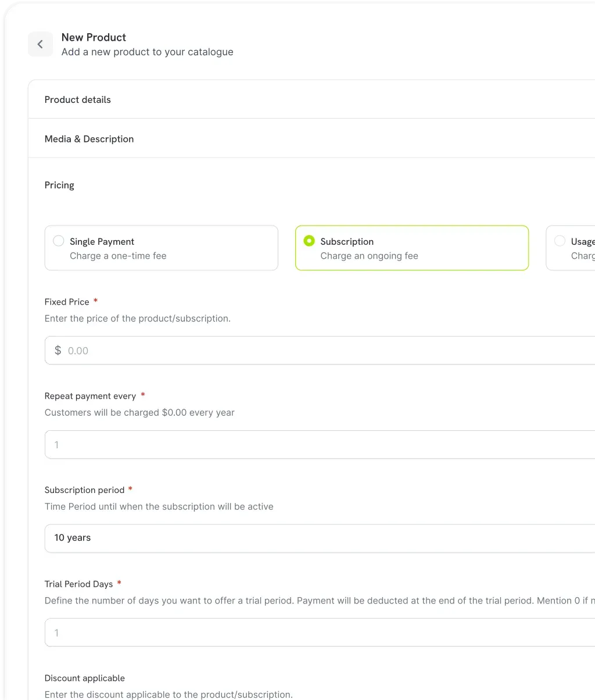
Task: Click the Discount applicable label
Action: coord(85,678)
